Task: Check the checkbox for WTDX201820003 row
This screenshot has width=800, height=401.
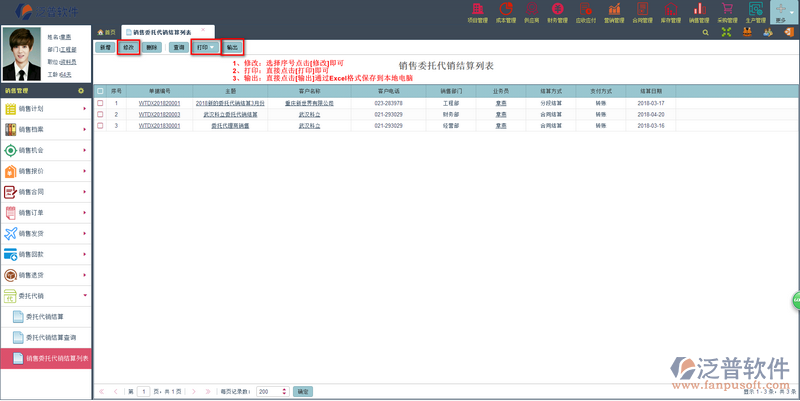Action: pyautogui.click(x=100, y=114)
